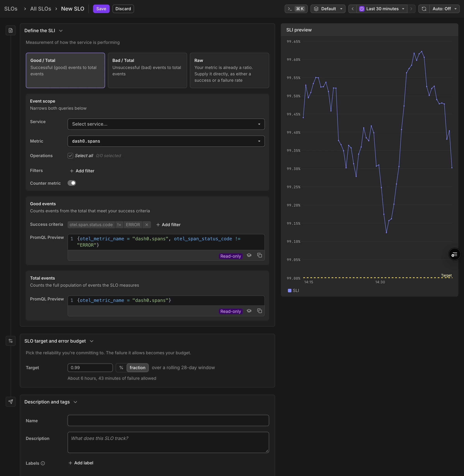The image size is (464, 476).
Task: Open the Select service dropdown
Action: point(166,124)
